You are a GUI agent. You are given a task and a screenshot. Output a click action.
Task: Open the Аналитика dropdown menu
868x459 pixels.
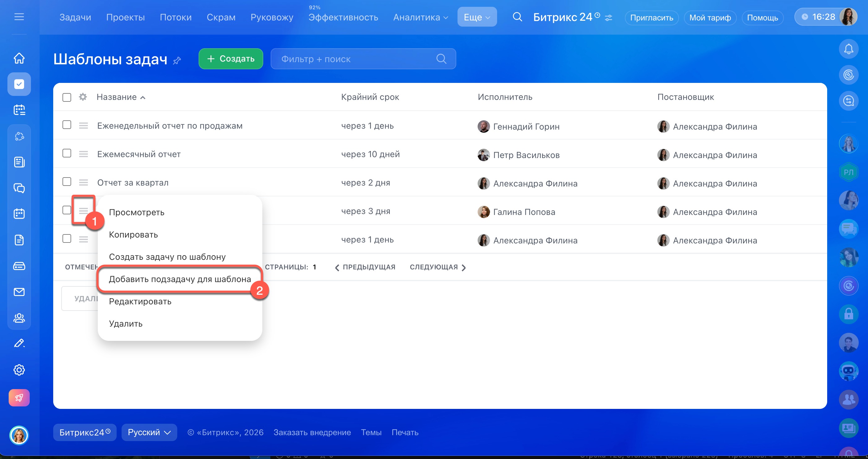[x=420, y=17]
